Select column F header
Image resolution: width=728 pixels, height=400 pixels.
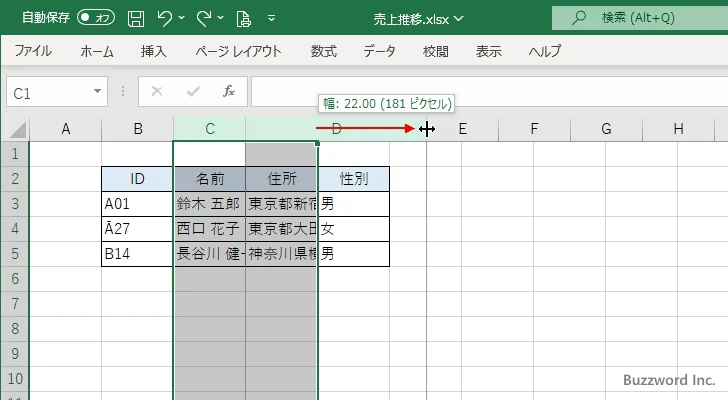[534, 129]
